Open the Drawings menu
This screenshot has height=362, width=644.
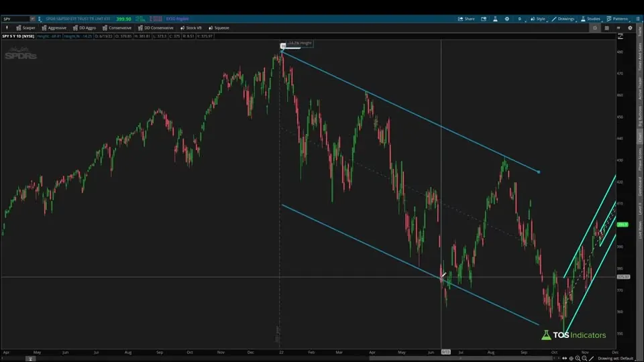(563, 19)
